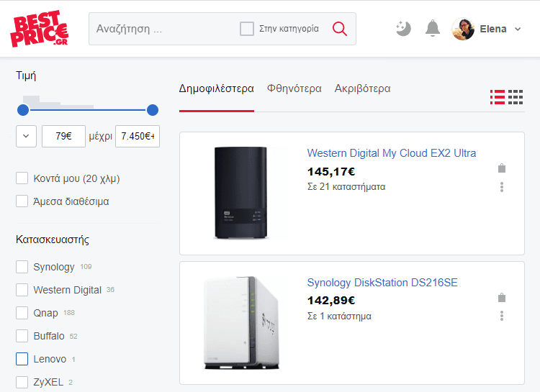Switch to list view layout
Screen dimensions: 540x392
click(x=498, y=97)
